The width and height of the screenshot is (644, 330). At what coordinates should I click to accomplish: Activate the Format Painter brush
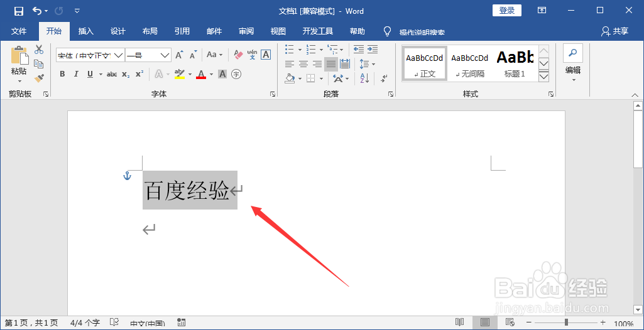(x=39, y=77)
